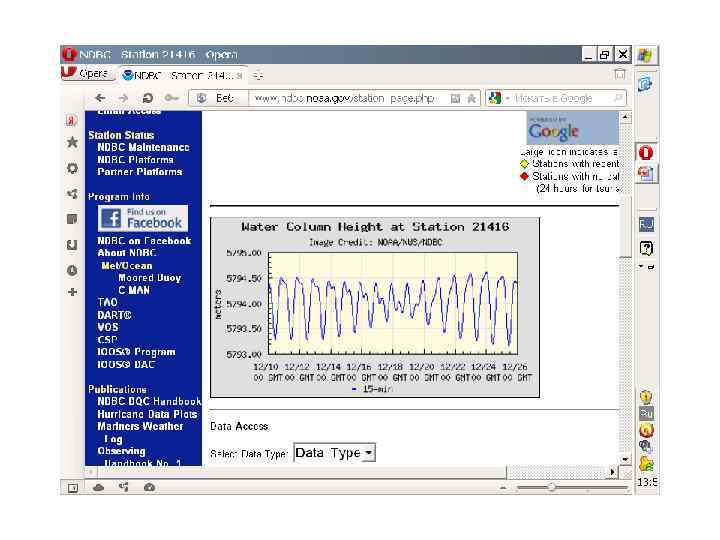Open the TAO link
The height and width of the screenshot is (540, 720).
(x=107, y=302)
